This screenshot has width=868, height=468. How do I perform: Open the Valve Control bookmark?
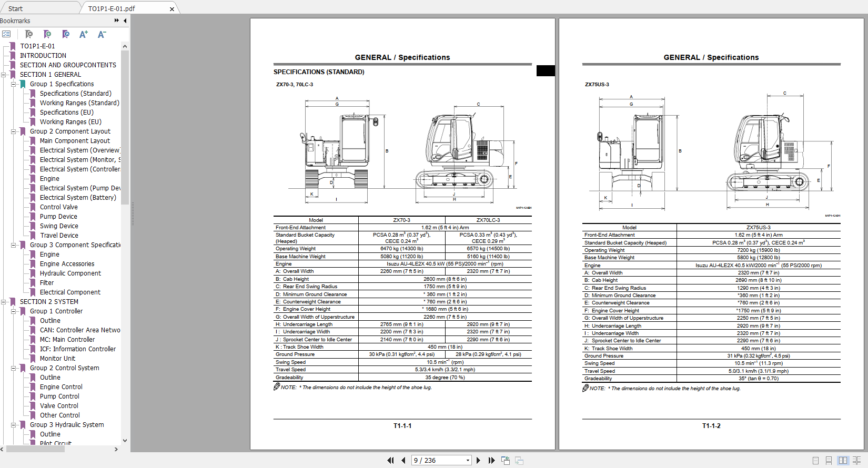click(x=59, y=406)
